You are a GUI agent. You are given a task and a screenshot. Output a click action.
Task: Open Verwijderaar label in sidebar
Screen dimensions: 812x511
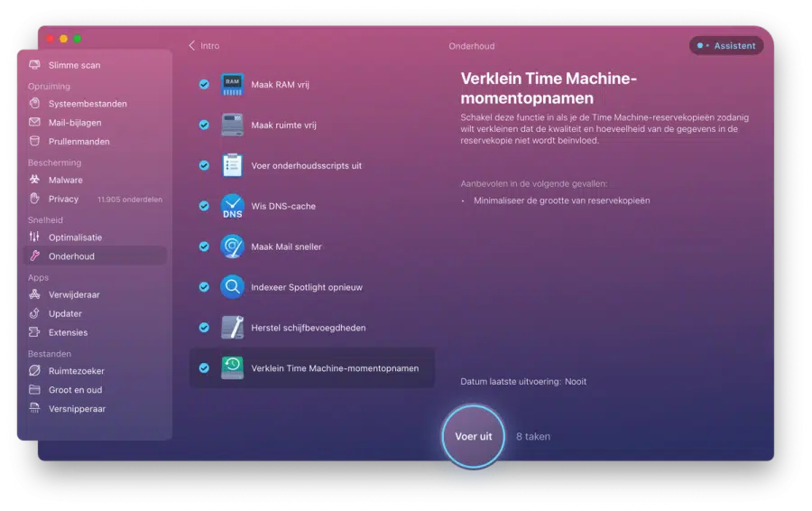pos(74,294)
